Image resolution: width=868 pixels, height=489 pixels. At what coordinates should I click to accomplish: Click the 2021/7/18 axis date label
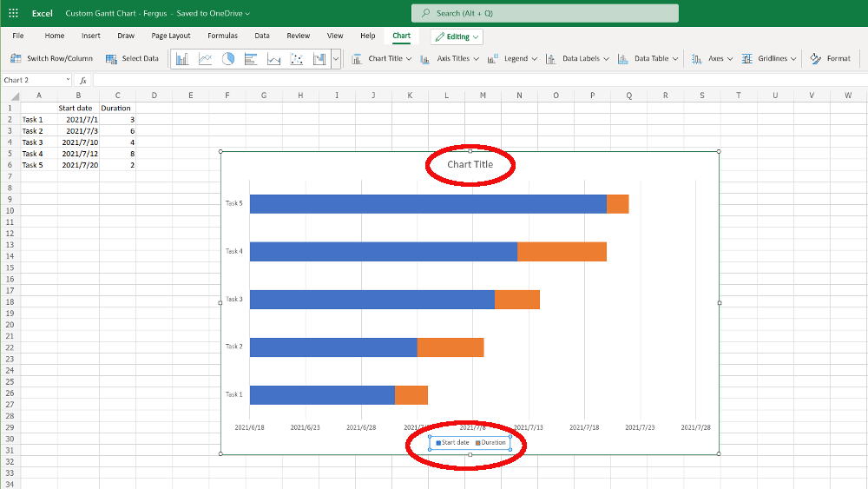[584, 427]
